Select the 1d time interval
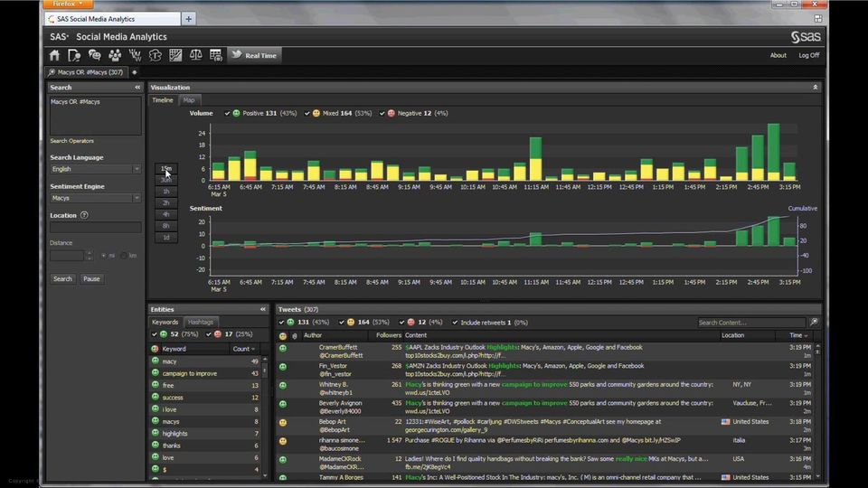This screenshot has width=868, height=488. pyautogui.click(x=166, y=238)
